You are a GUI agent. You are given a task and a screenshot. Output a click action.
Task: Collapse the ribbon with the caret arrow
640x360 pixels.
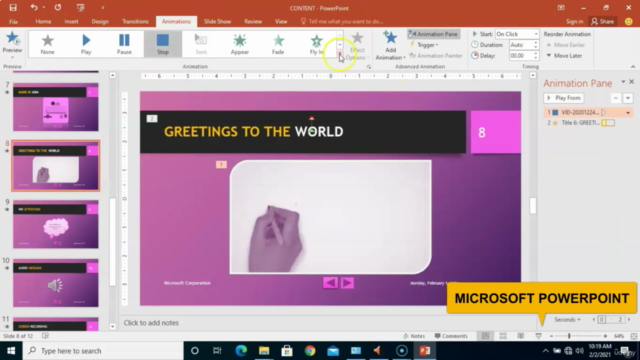633,67
